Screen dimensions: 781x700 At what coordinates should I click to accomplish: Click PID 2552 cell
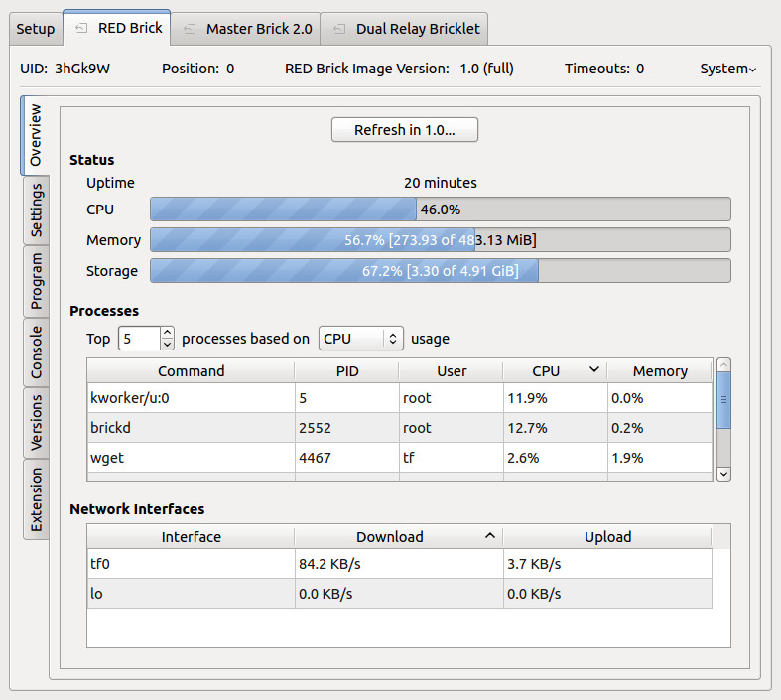click(x=347, y=428)
